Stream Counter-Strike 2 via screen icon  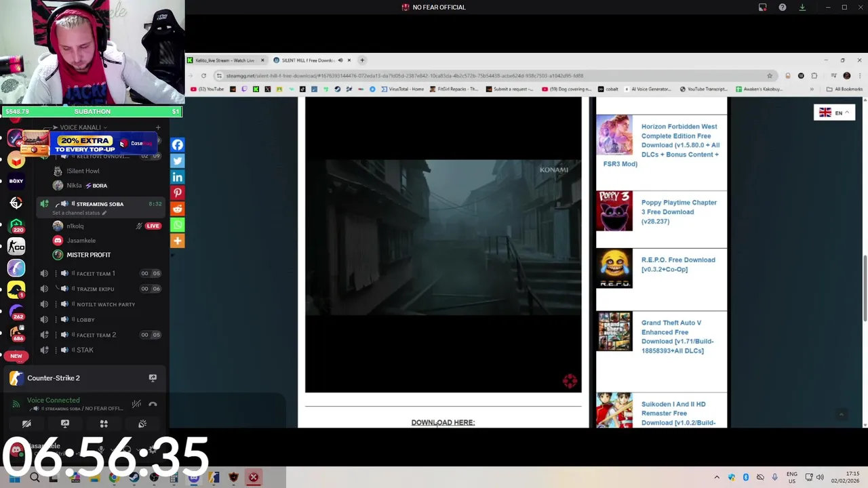click(x=153, y=378)
